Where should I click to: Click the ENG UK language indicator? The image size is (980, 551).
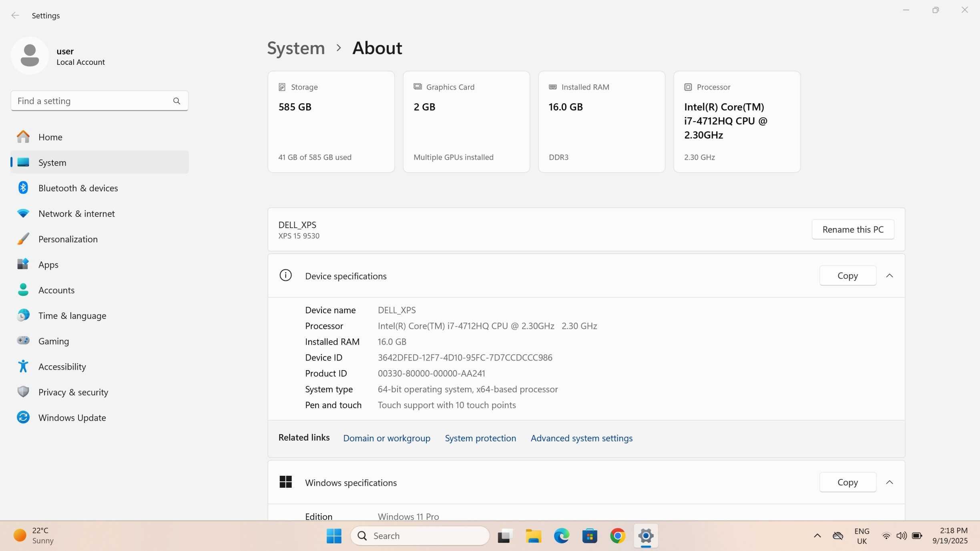click(x=862, y=536)
